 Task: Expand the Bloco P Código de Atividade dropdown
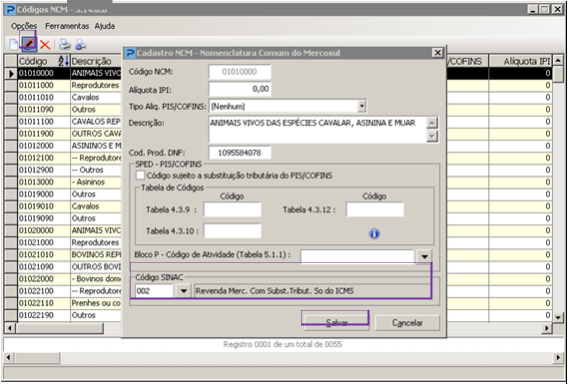[x=424, y=256]
